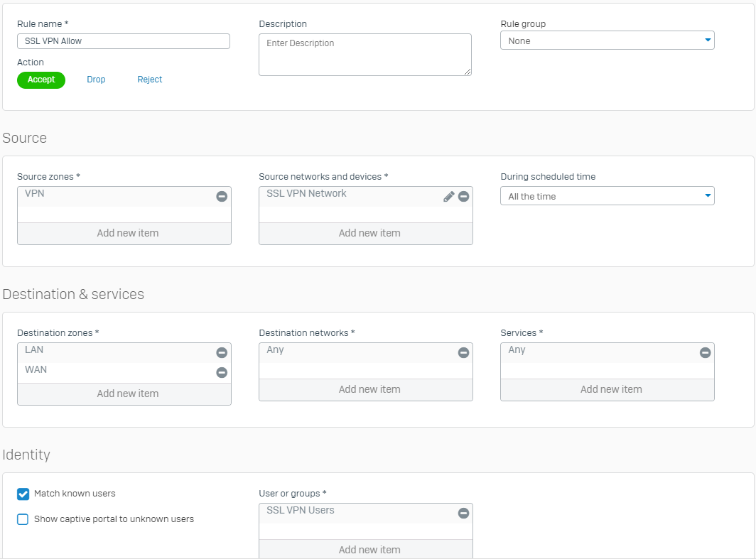The height and width of the screenshot is (559, 756).
Task: Remove LAN from destination zones
Action: tap(222, 353)
